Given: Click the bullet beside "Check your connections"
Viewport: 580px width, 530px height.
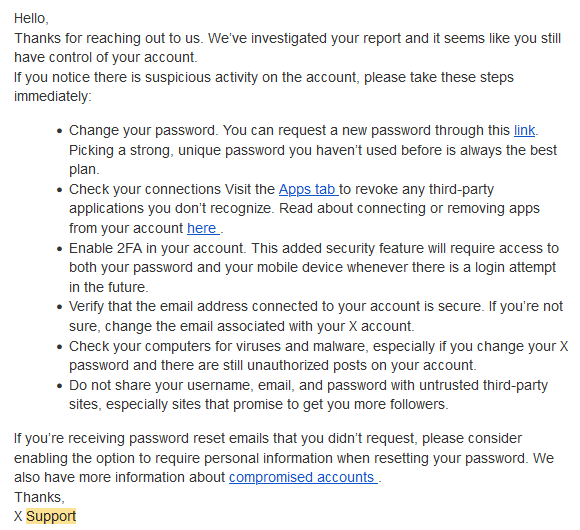Looking at the screenshot, I should click(60, 190).
